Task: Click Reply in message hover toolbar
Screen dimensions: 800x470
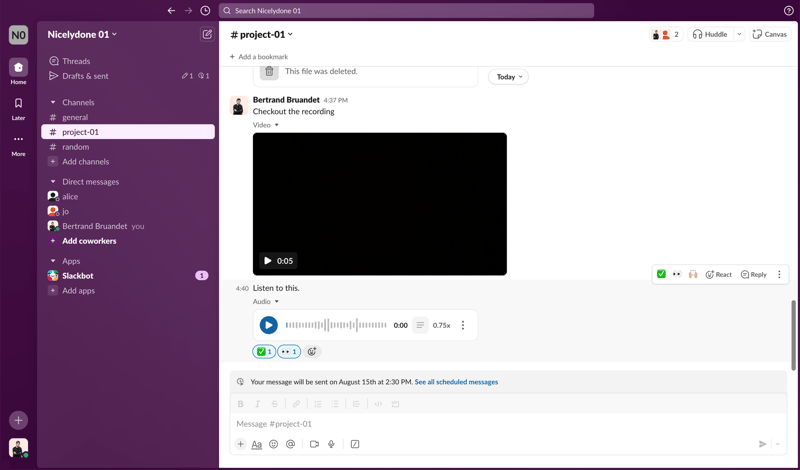Action: click(x=754, y=275)
